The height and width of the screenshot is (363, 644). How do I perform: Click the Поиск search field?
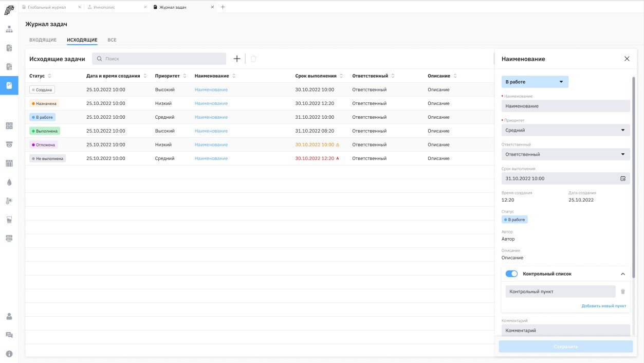click(159, 59)
